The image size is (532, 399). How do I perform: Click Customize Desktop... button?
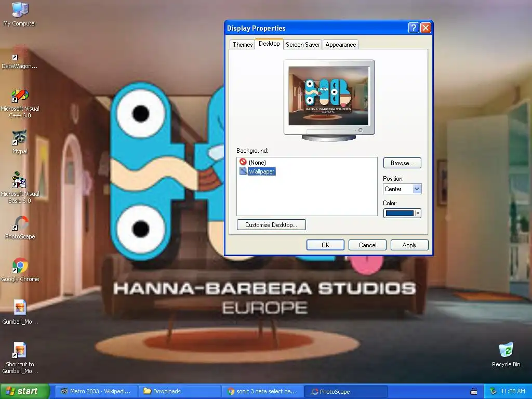(x=271, y=225)
